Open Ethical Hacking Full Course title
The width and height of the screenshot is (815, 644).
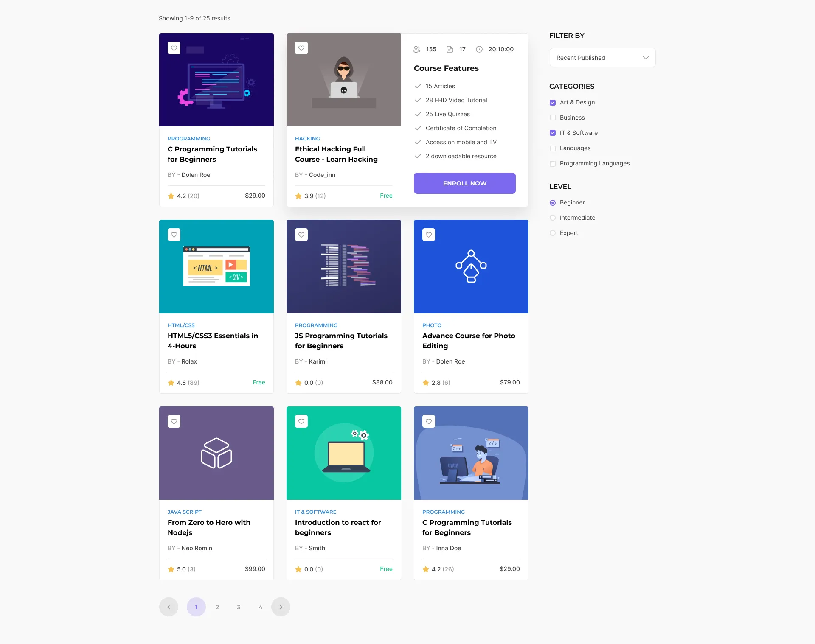pos(336,154)
